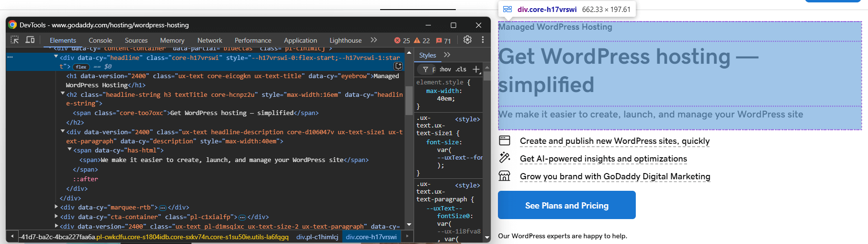The image size is (868, 244).
Task: Click the scroll-into-view icon on selected node
Action: click(398, 66)
